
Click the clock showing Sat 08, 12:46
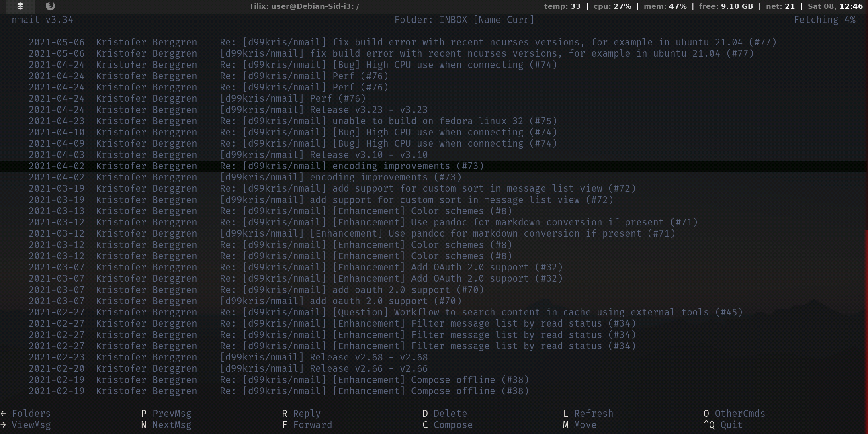click(835, 6)
